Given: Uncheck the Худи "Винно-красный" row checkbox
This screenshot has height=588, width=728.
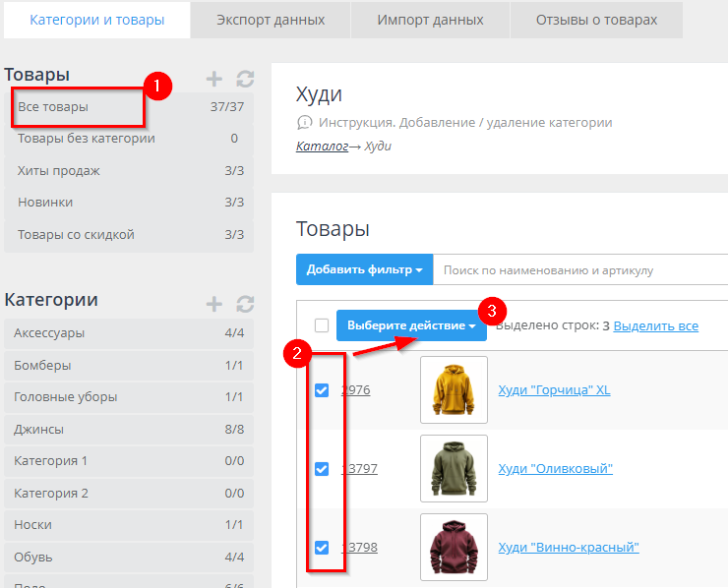Looking at the screenshot, I should click(321, 548).
